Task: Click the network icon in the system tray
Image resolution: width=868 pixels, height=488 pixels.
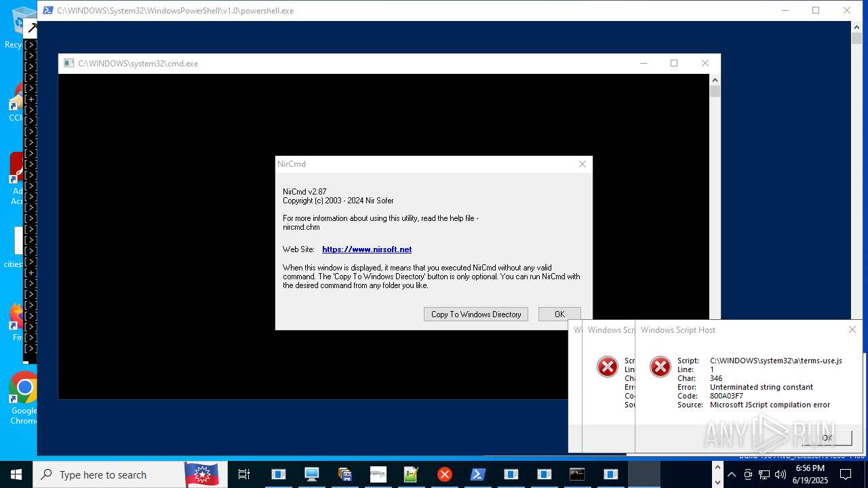Action: (x=763, y=474)
